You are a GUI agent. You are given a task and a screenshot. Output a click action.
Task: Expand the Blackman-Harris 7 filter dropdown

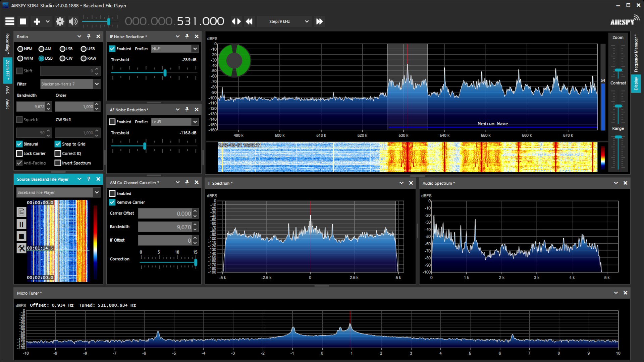click(x=97, y=84)
